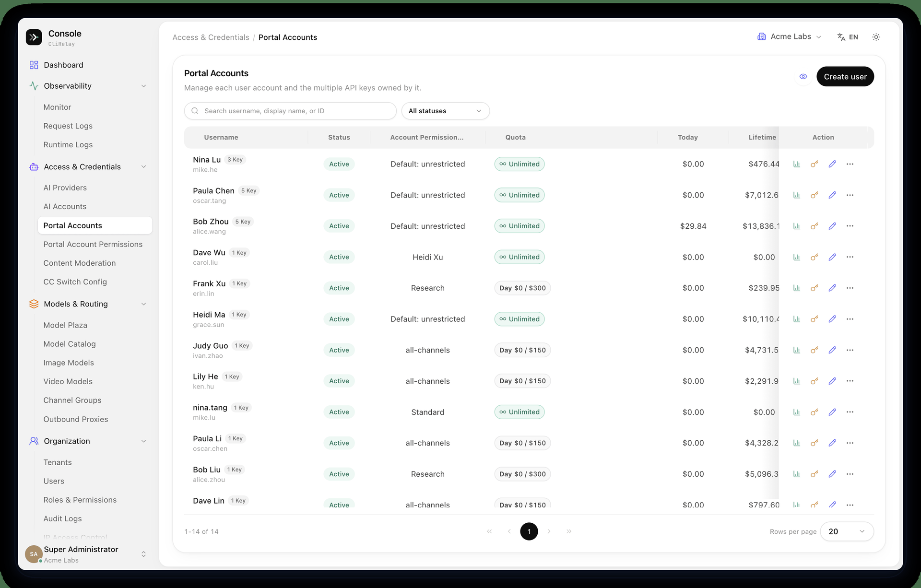Manage API keys for Paula Chen
The width and height of the screenshot is (921, 588).
click(815, 195)
